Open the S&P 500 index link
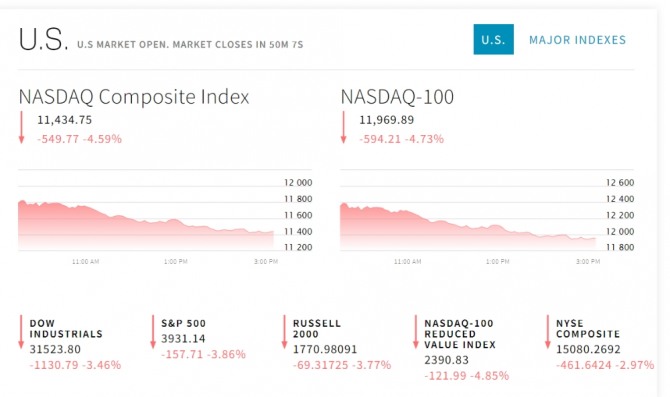This screenshot has height=397, width=670. click(183, 323)
